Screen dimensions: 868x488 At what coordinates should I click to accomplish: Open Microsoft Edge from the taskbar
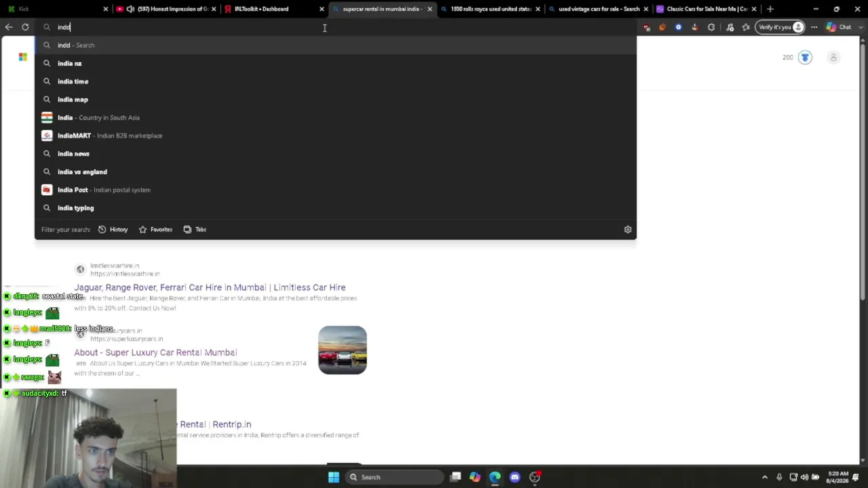point(495,477)
